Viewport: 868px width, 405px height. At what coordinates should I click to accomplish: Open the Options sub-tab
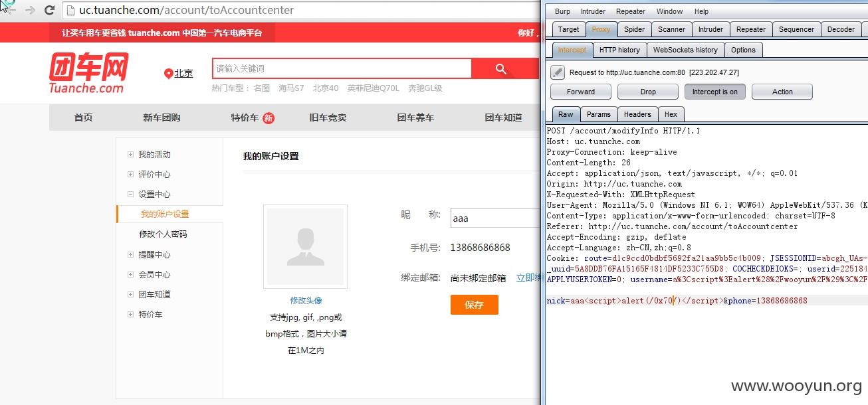pos(743,50)
